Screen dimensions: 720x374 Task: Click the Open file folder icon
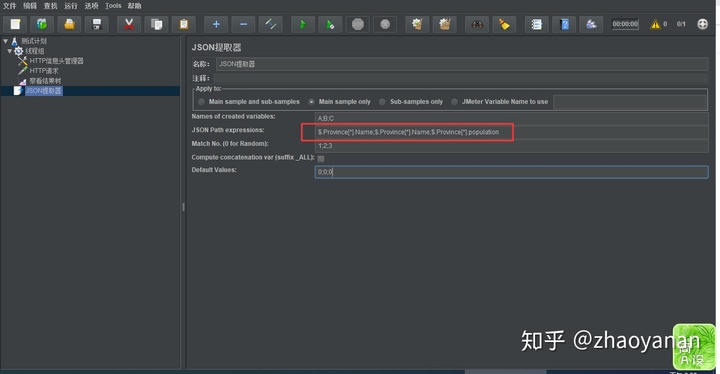coord(69,24)
